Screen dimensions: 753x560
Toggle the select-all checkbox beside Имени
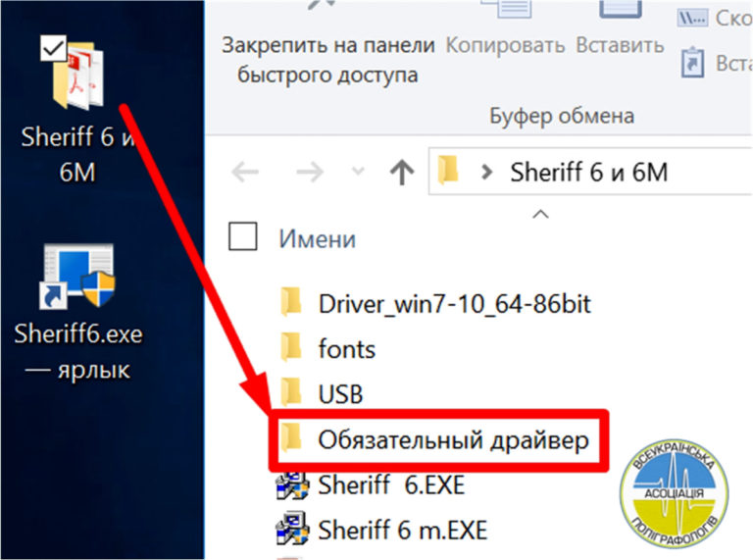242,237
